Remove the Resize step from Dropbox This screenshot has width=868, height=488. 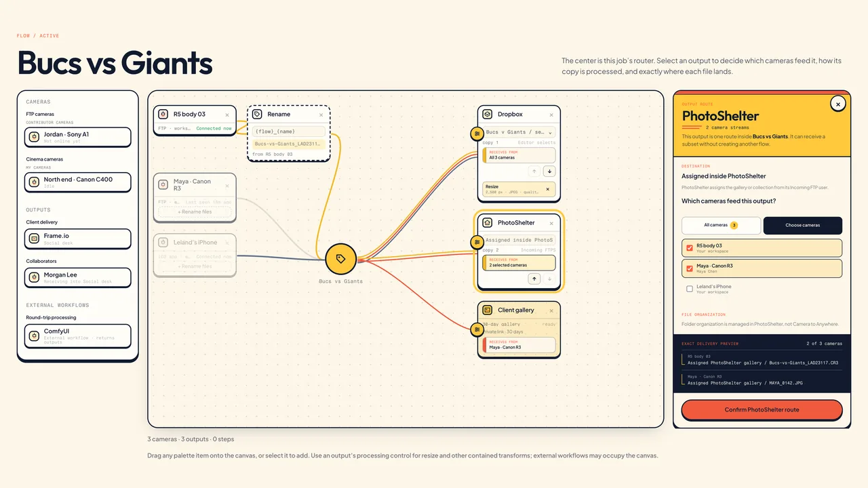[x=548, y=190]
